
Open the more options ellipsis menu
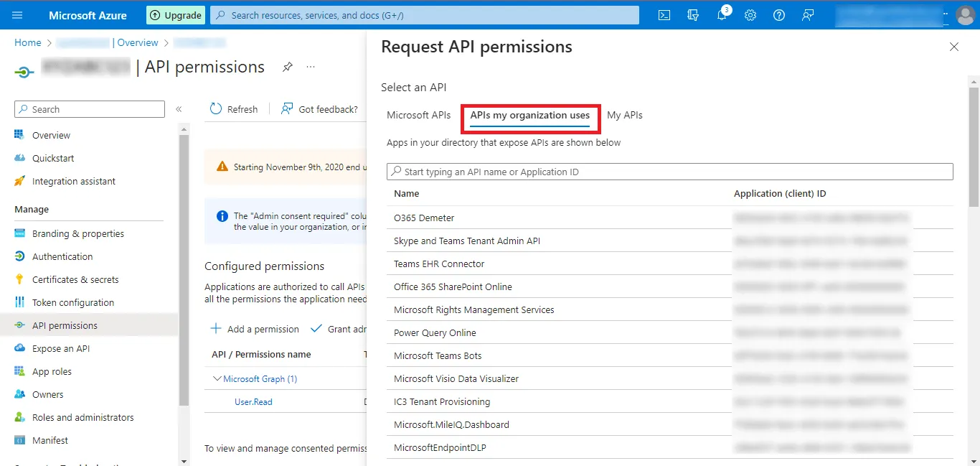tap(311, 67)
